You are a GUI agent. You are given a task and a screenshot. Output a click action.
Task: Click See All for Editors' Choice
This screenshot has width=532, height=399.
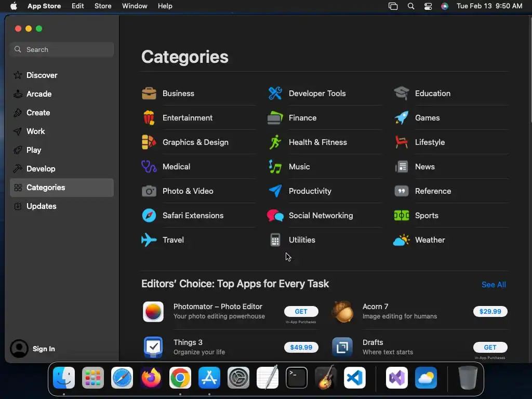[x=494, y=285]
